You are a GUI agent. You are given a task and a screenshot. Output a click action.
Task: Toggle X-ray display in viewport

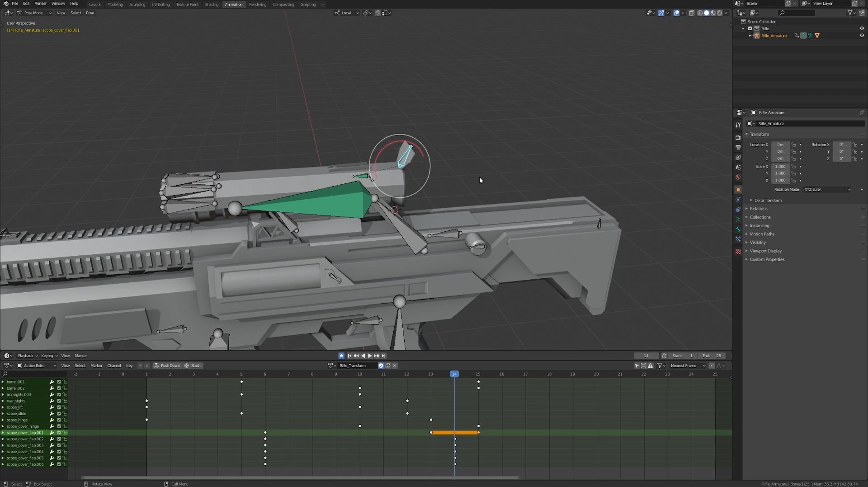(691, 13)
